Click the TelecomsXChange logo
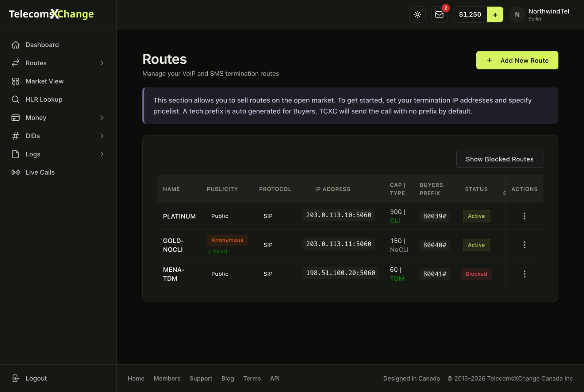Viewport: 584px width, 392px height. coord(51,14)
